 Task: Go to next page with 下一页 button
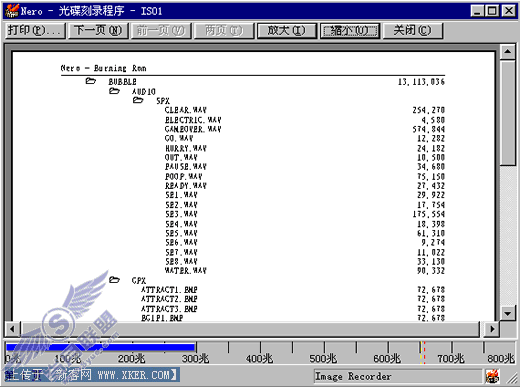pos(98,31)
